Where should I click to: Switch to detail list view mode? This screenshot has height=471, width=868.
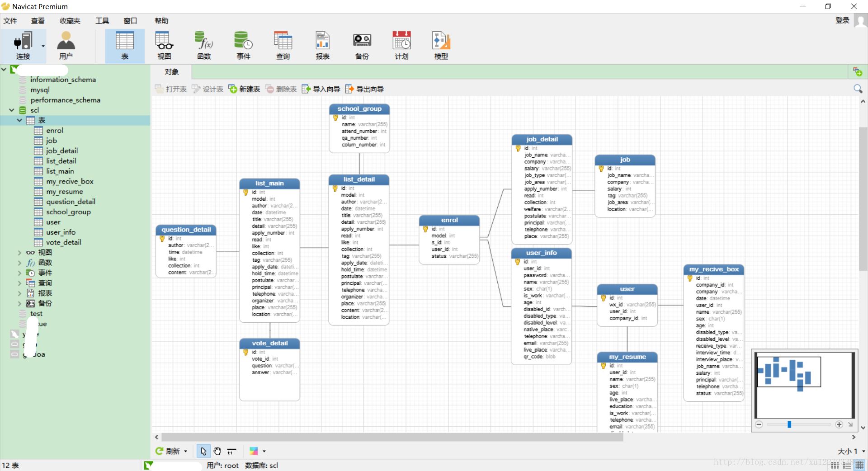[x=847, y=465]
